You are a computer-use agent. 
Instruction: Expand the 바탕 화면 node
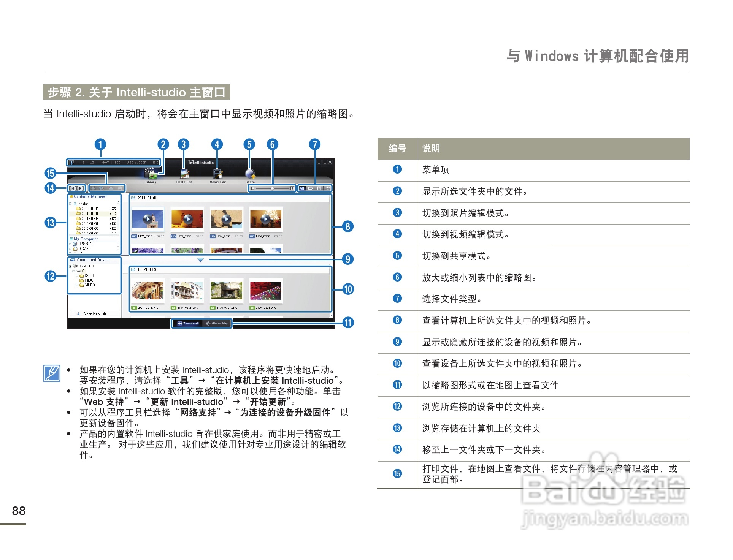tap(70, 244)
